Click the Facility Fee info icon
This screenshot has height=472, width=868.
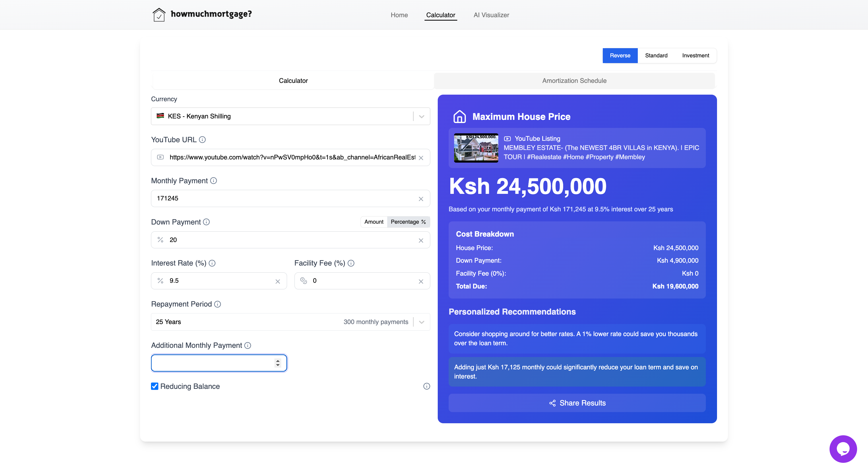(351, 263)
